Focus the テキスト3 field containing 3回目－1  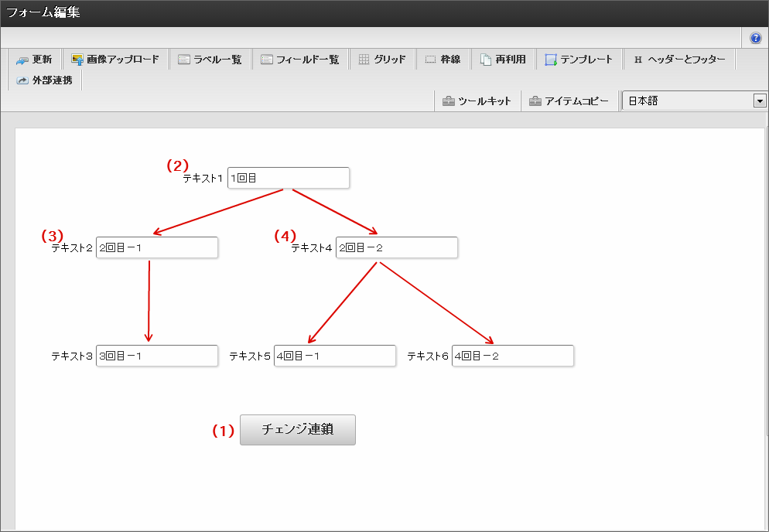[157, 356]
